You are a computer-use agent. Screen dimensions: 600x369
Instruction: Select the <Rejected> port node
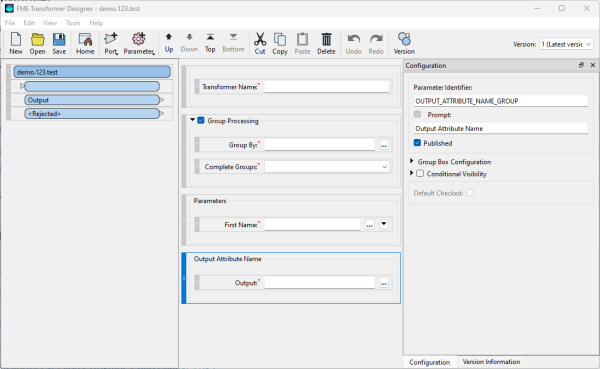(x=92, y=114)
